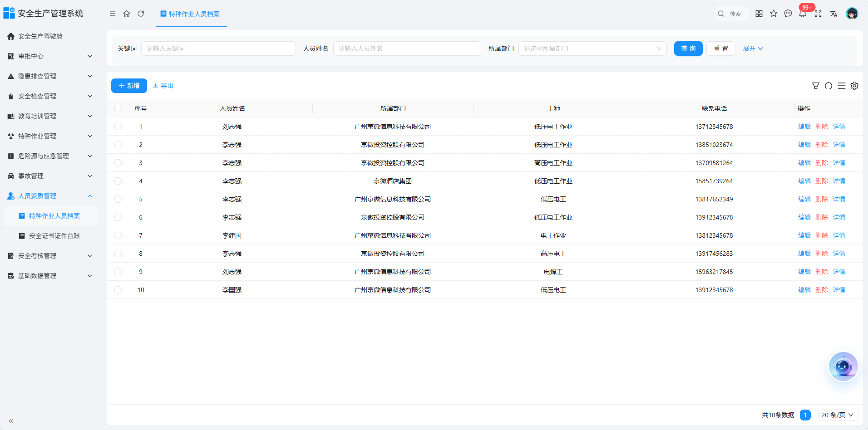Open the AI assistant robot bubble
868x430 pixels.
[x=843, y=366]
